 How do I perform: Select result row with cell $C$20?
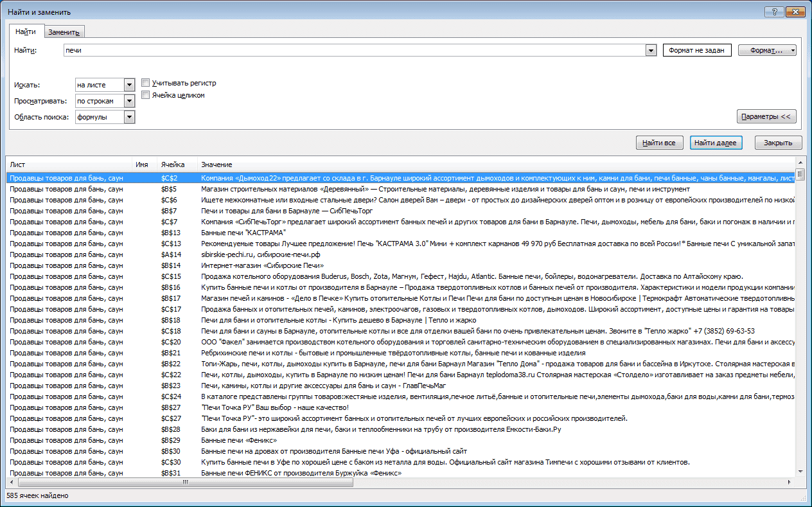(401, 342)
